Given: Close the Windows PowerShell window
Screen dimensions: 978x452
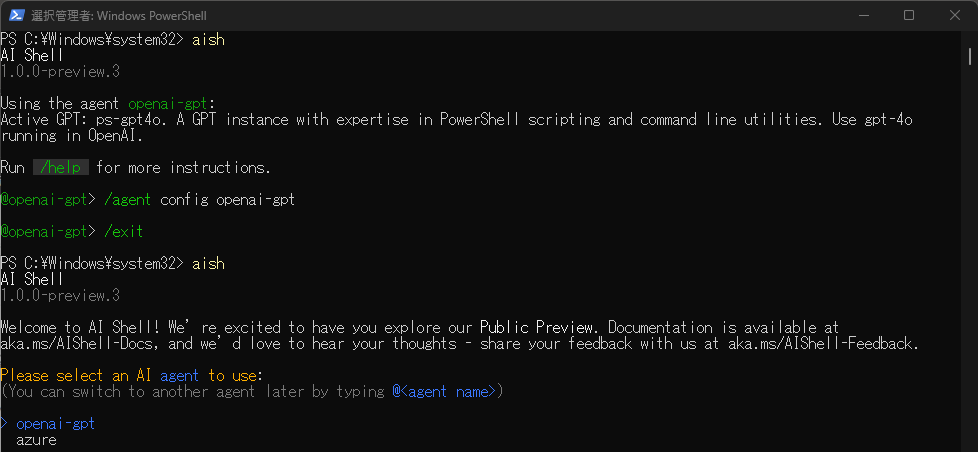Looking at the screenshot, I should [x=954, y=15].
